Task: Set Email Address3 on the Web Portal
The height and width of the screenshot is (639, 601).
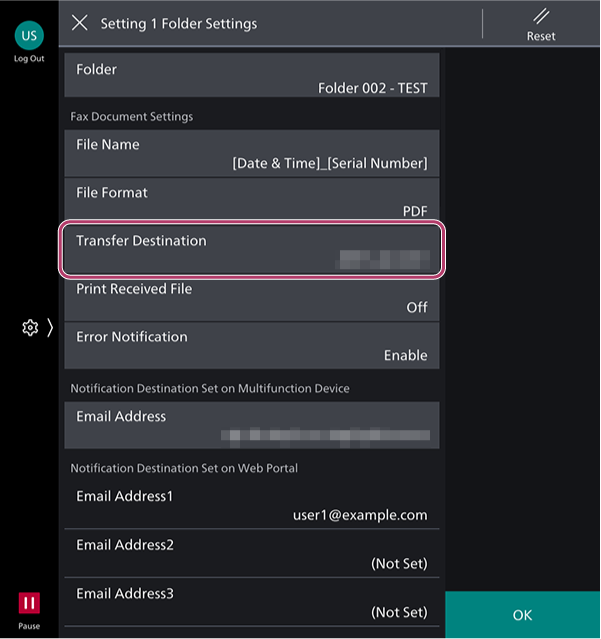Action: click(x=252, y=602)
